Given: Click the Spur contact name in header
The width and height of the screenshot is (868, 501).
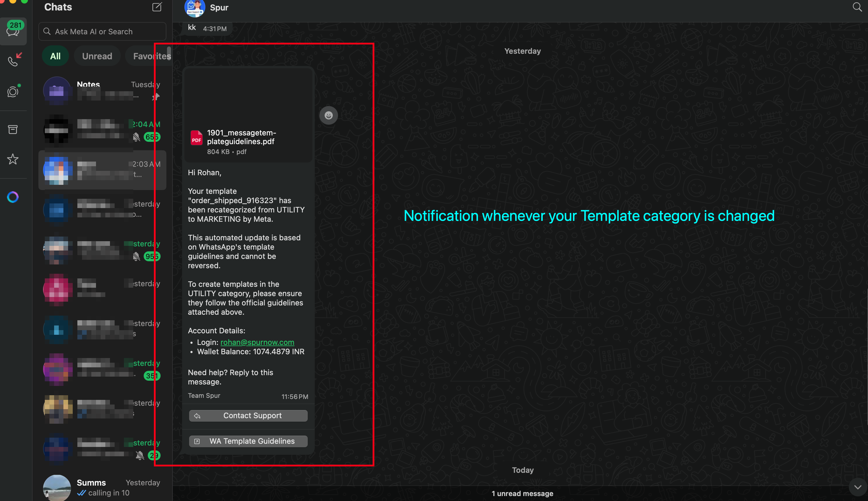Looking at the screenshot, I should point(219,8).
